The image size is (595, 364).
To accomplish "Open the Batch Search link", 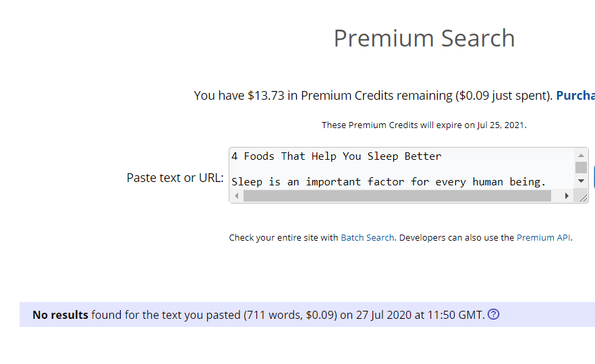I will [x=367, y=237].
